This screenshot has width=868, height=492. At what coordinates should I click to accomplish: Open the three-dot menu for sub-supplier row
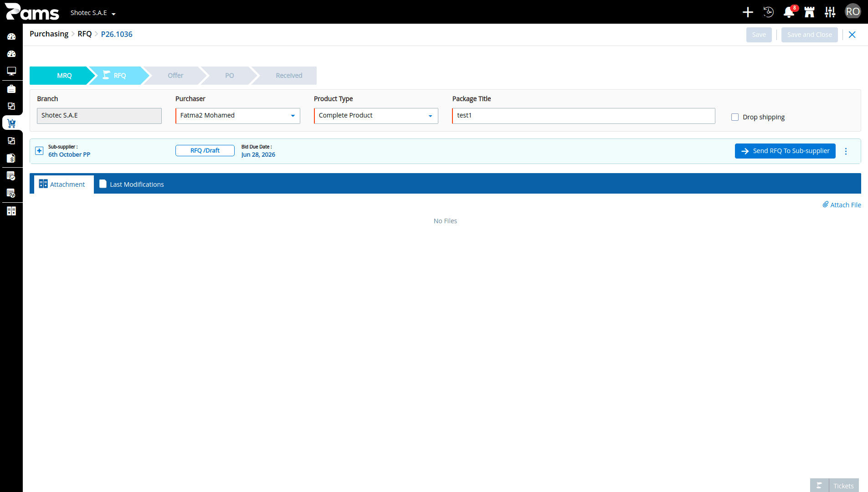[846, 151]
